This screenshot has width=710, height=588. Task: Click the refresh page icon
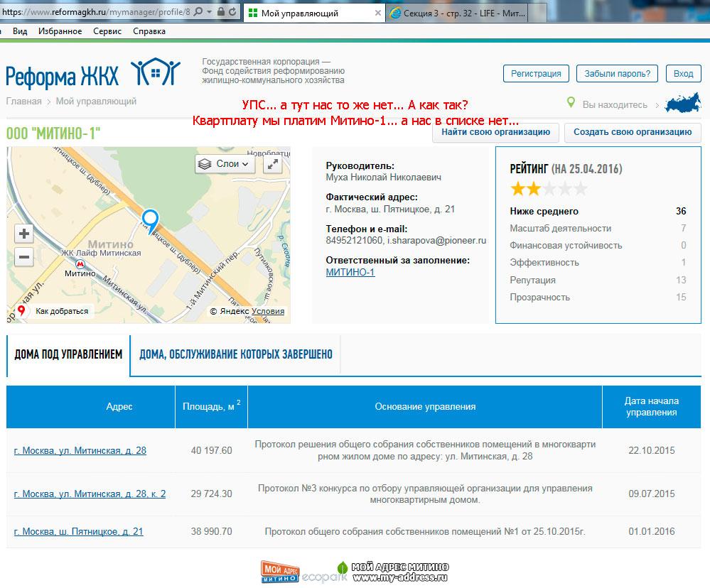click(232, 12)
